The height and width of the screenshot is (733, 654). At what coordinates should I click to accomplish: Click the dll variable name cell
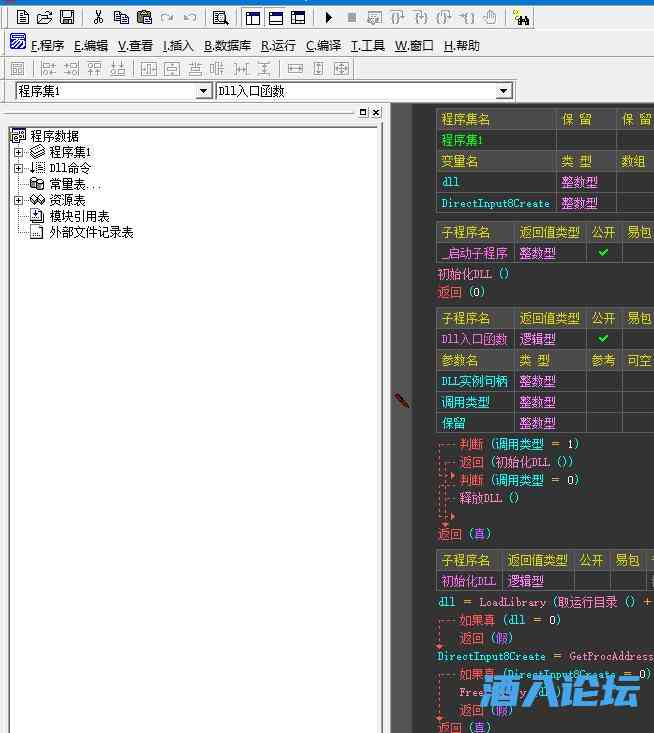[496, 182]
